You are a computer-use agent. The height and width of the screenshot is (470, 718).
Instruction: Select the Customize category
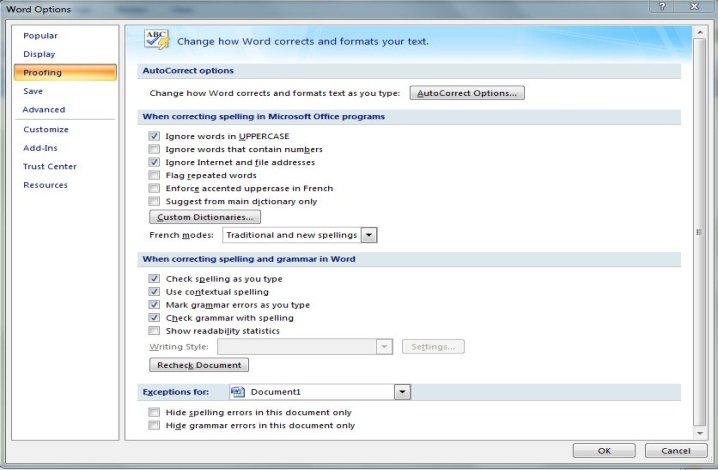click(x=46, y=130)
